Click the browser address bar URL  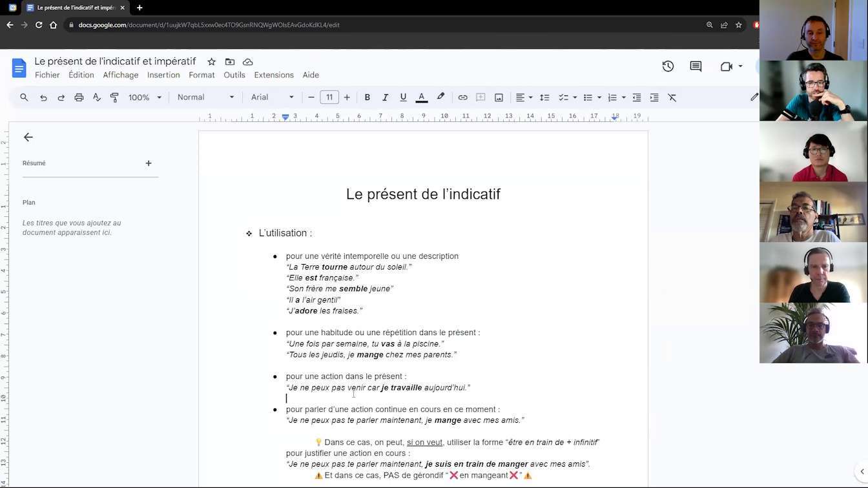click(209, 25)
